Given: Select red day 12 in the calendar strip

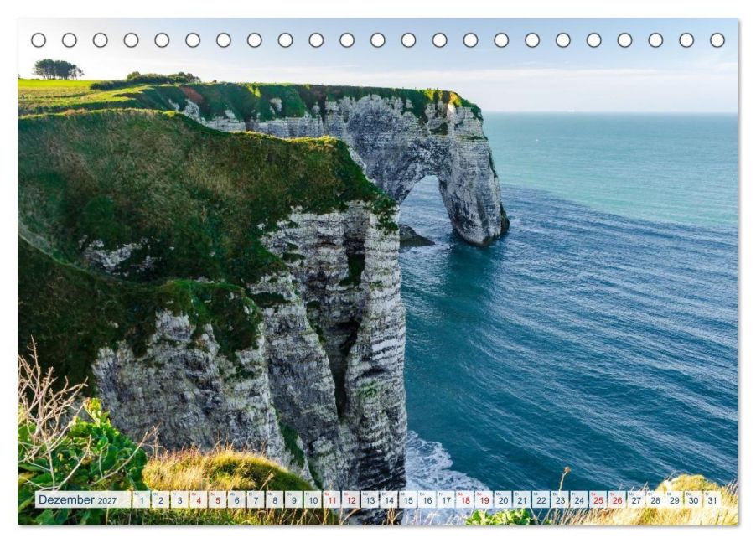Looking at the screenshot, I should [x=351, y=500].
